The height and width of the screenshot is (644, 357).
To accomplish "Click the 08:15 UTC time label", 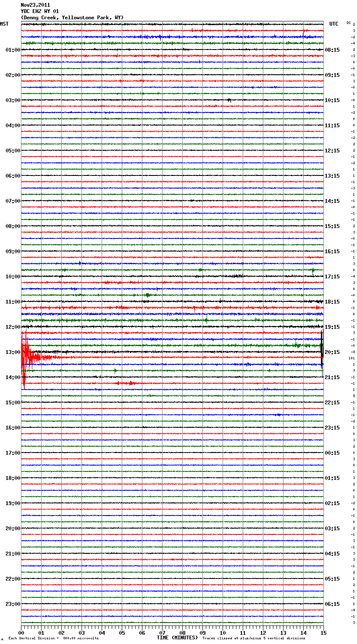I will 332,50.
